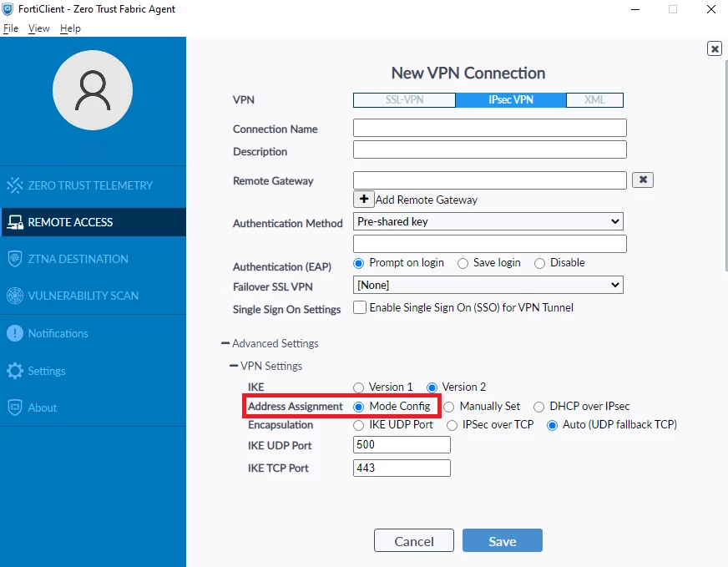Viewport: 728px width, 567px height.
Task: Click the Add Remote Gateway label
Action: click(427, 200)
